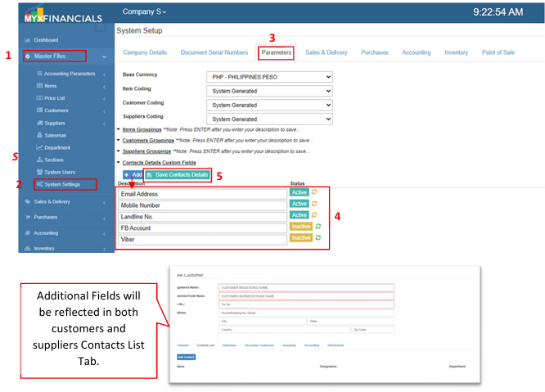Click the Email Address description field
The width and height of the screenshot is (545, 392).
pyautogui.click(x=202, y=193)
